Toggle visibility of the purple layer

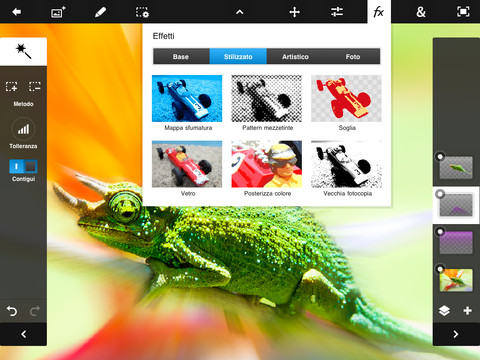point(440,231)
